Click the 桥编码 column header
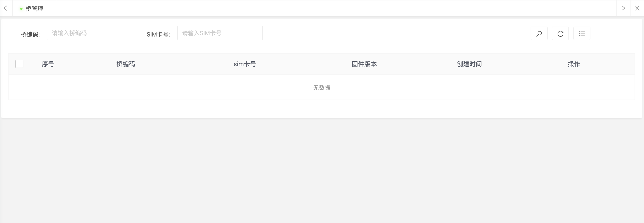 click(126, 64)
